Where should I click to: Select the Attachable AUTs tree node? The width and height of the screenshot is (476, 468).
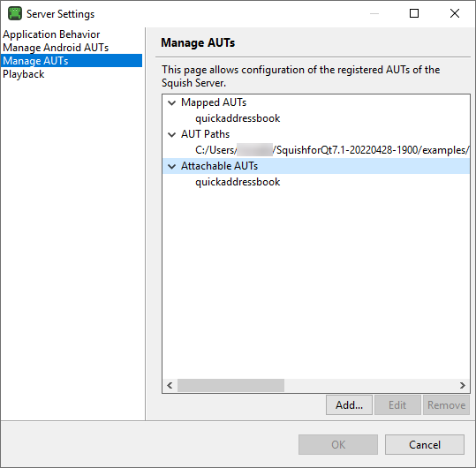tap(219, 166)
